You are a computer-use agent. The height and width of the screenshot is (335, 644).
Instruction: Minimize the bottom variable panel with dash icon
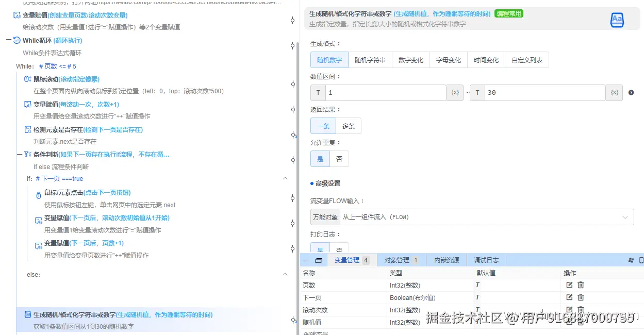pyautogui.click(x=306, y=260)
